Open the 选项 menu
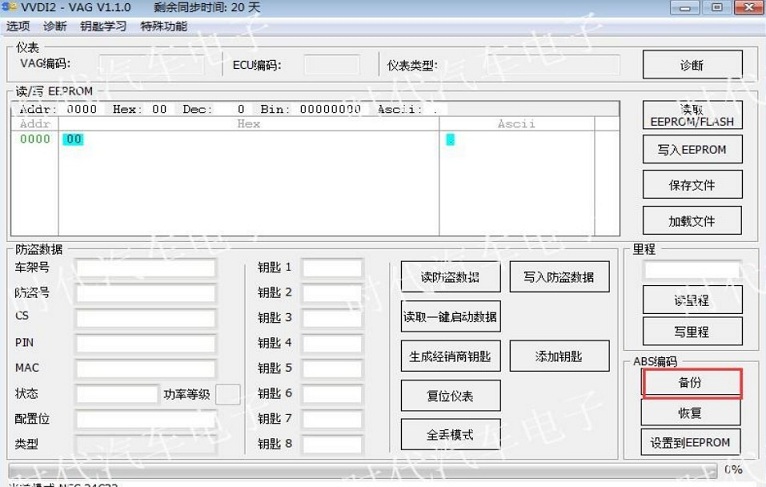Image resolution: width=766 pixels, height=487 pixels. click(18, 26)
